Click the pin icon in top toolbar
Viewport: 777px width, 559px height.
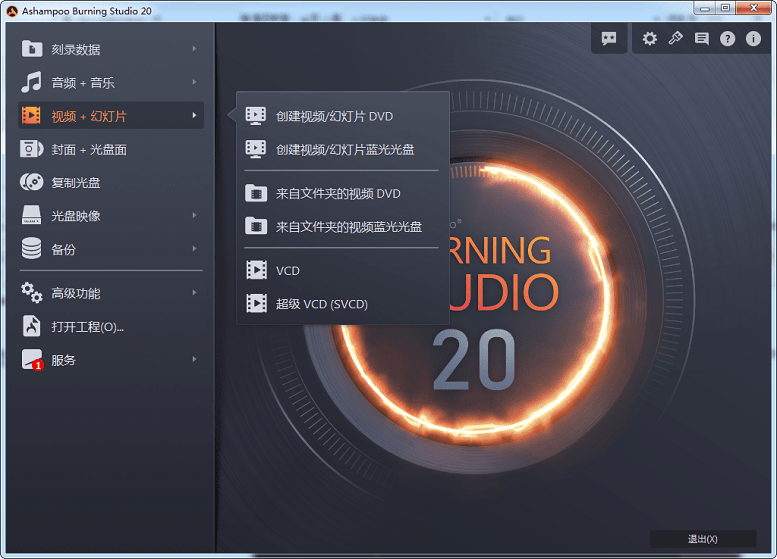(x=675, y=38)
